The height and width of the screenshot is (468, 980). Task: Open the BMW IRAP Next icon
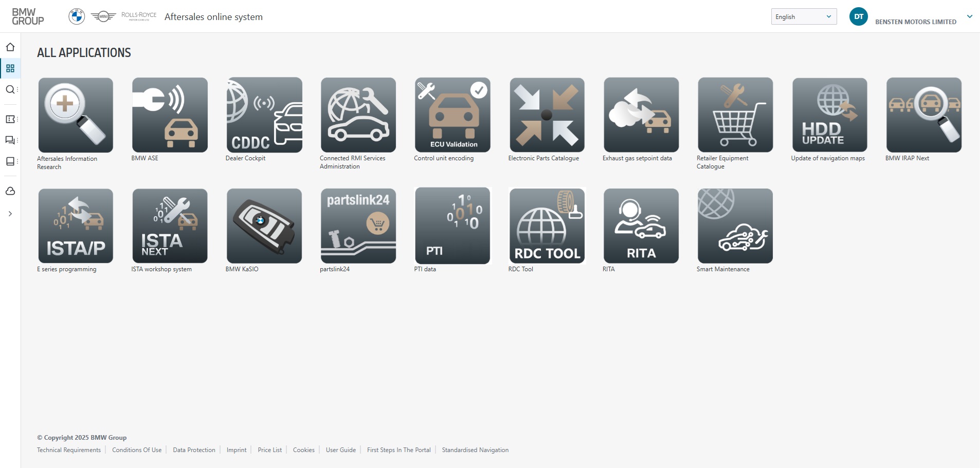click(924, 115)
